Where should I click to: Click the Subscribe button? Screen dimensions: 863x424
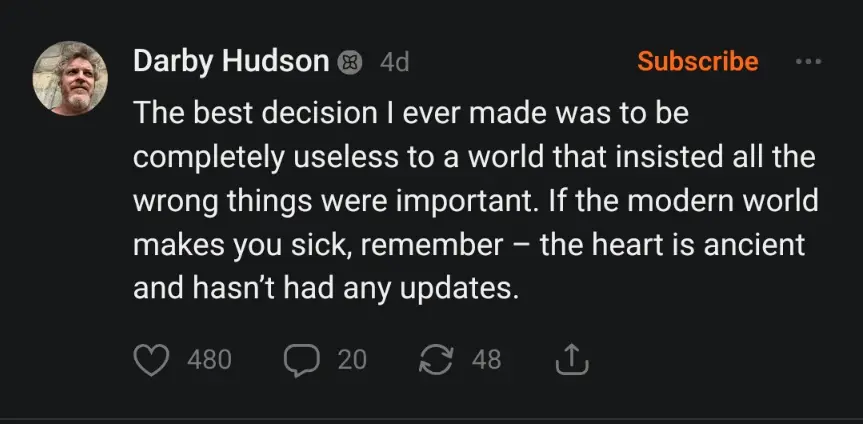pos(697,62)
